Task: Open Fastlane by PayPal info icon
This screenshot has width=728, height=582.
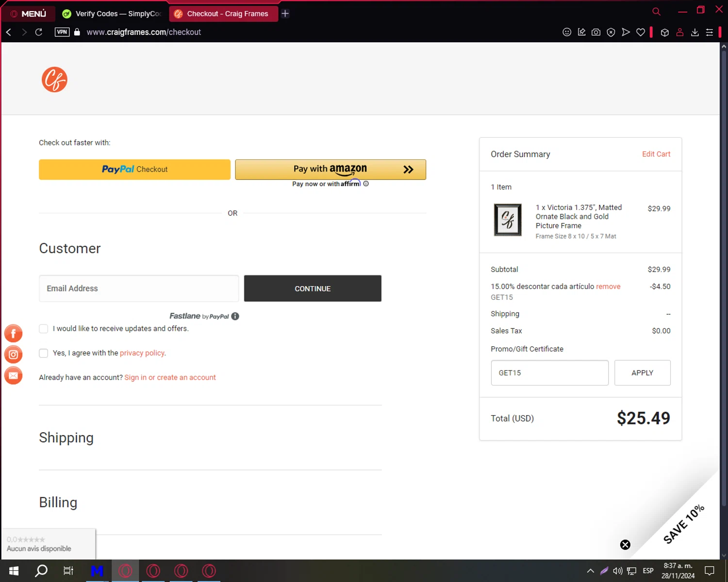Action: click(x=235, y=316)
